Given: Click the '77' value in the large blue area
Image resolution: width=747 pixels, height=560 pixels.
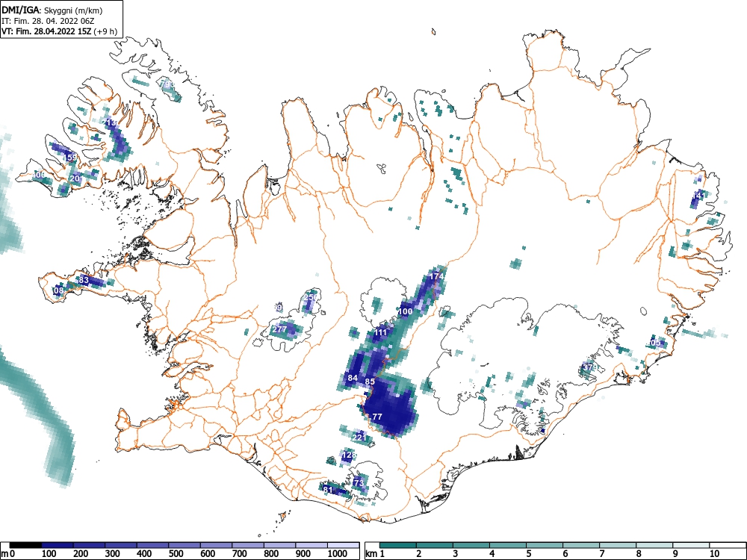Looking at the screenshot, I should pyautogui.click(x=377, y=417).
